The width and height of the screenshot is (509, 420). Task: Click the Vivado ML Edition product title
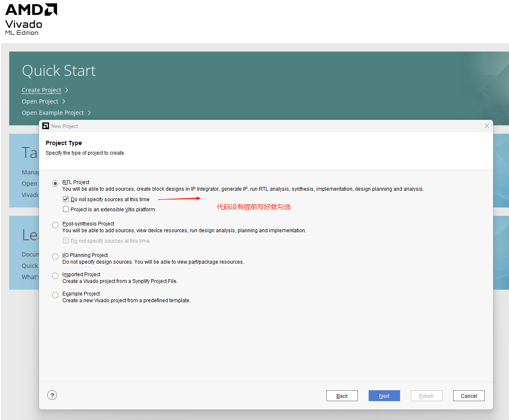[23, 27]
